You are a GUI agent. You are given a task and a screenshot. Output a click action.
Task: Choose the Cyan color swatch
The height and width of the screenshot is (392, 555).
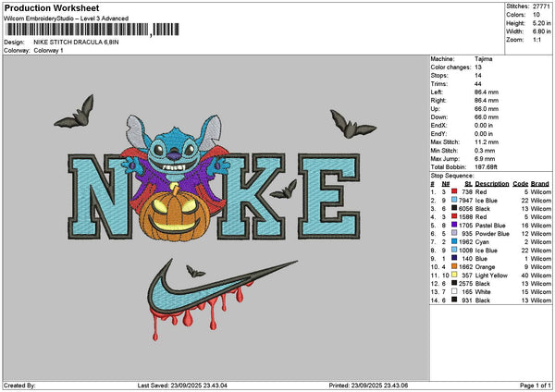pyautogui.click(x=455, y=240)
